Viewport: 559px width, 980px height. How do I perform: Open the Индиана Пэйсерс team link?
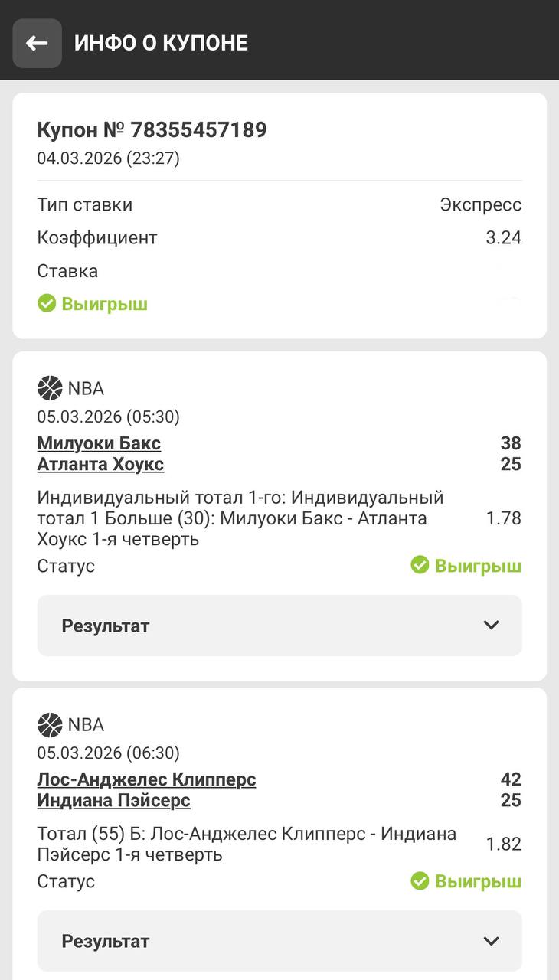(x=113, y=801)
